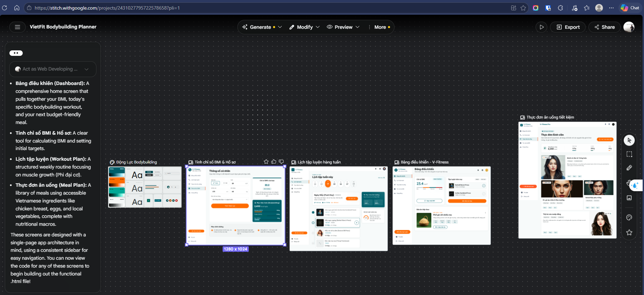Thumbs down the selected BMI screen

281,162
